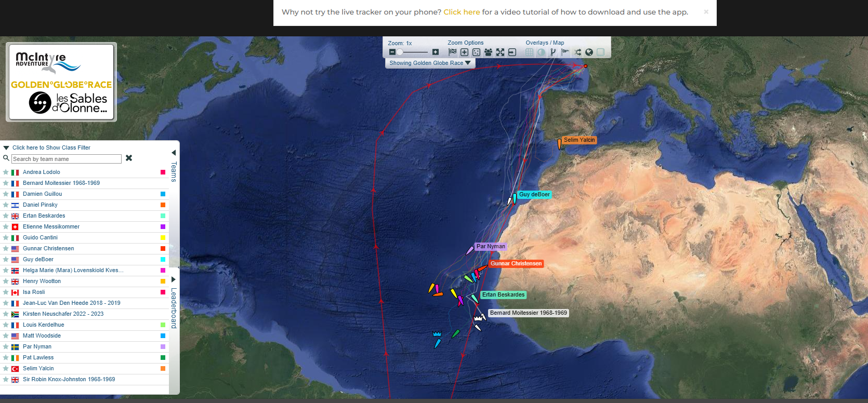Click the boxed arrow zoom option
The width and height of the screenshot is (868, 403).
[512, 52]
